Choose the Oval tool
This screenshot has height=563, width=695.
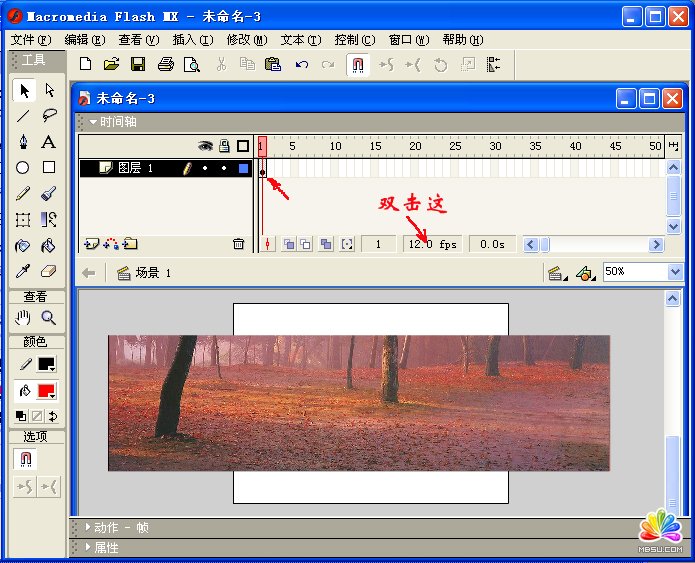[23, 167]
